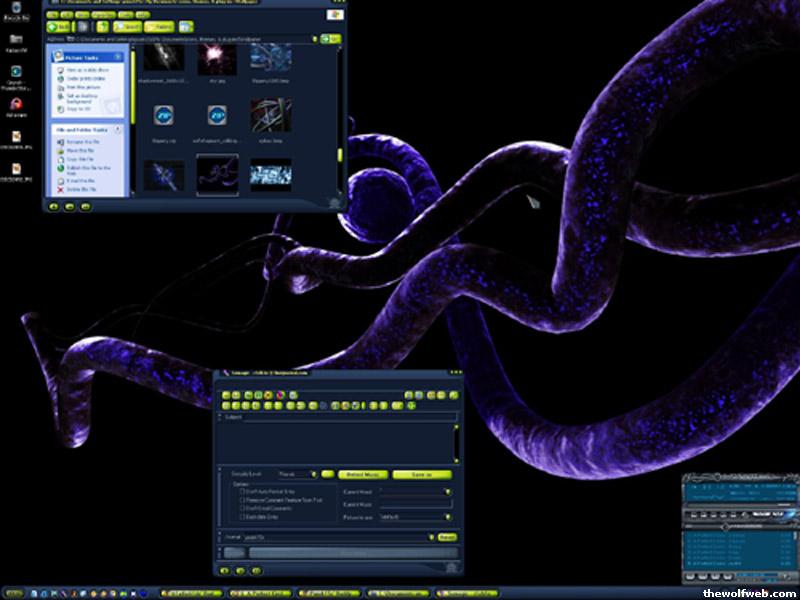Open the first zip file thumbnail
This screenshot has width=800, height=600.
165,116
